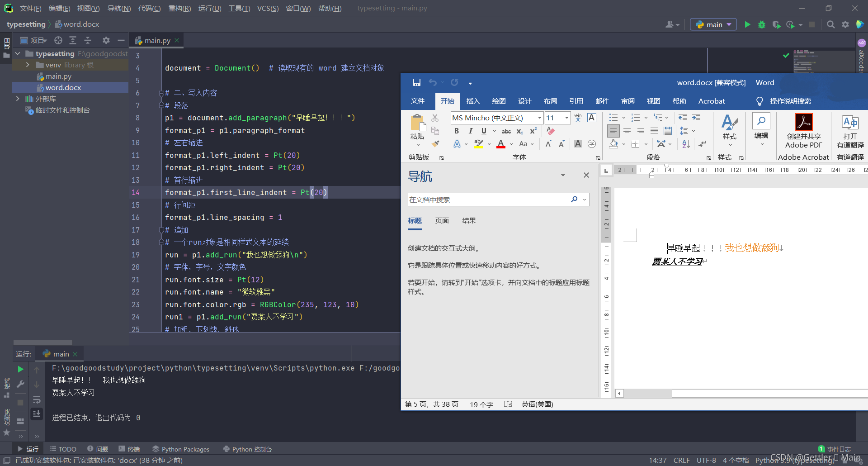Open font size dropdown showing 11
868x466 pixels.
(567, 118)
